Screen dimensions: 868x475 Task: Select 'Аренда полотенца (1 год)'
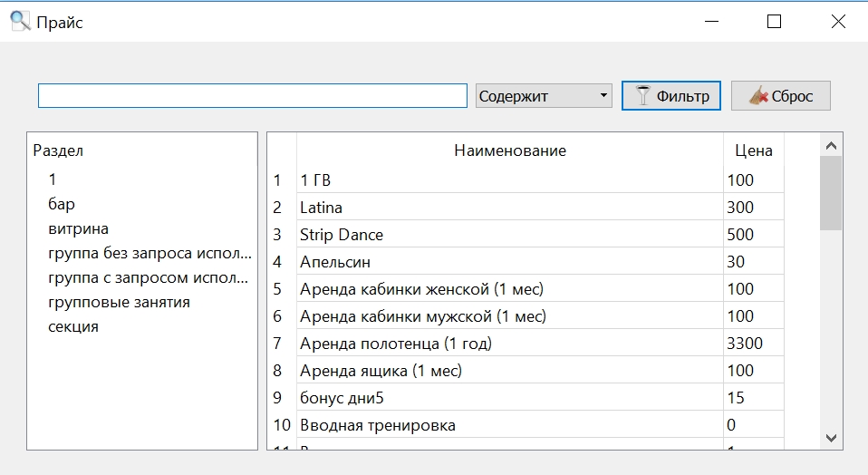coord(510,344)
